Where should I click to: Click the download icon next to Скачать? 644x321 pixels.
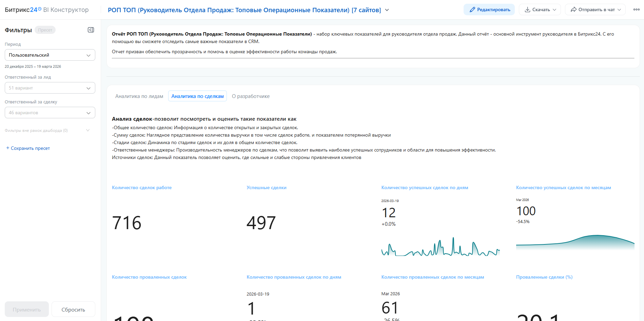click(x=527, y=10)
